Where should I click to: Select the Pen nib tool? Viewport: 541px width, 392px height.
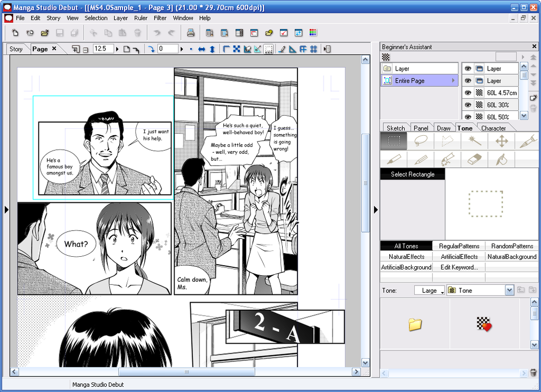pos(528,141)
